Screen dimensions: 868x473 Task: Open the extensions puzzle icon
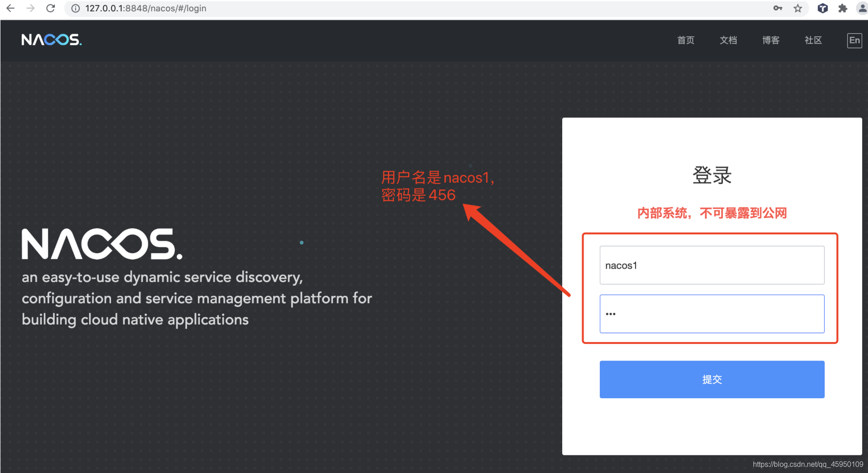(x=843, y=8)
